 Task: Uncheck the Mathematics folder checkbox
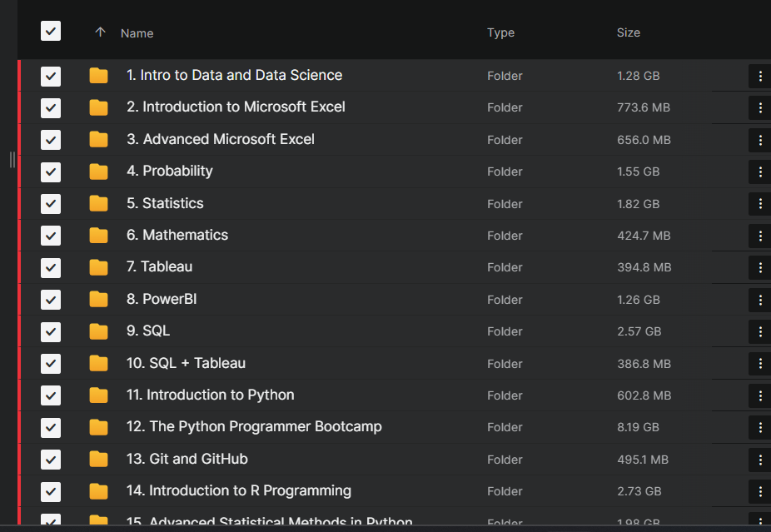coord(51,236)
